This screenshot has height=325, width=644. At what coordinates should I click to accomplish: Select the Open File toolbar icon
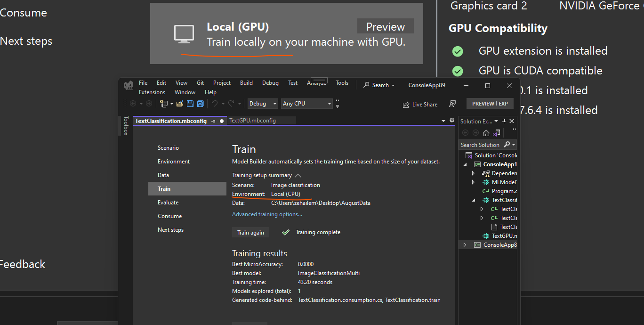tap(178, 104)
